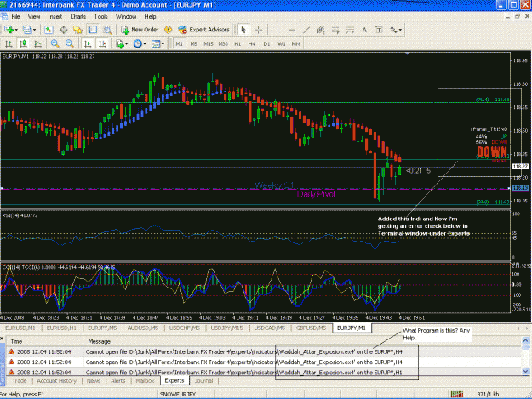Open the Alerts terminal tab
532x399 pixels.
click(x=117, y=380)
